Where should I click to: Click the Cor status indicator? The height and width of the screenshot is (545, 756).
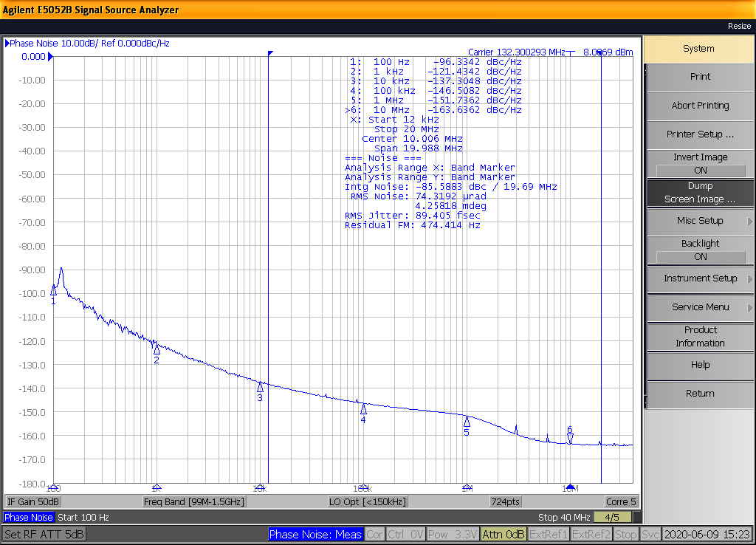point(374,535)
